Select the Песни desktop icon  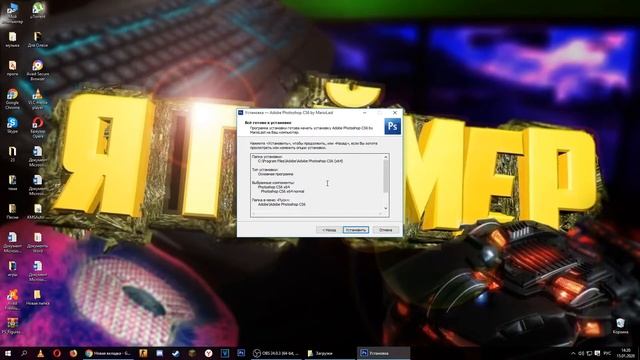click(12, 211)
